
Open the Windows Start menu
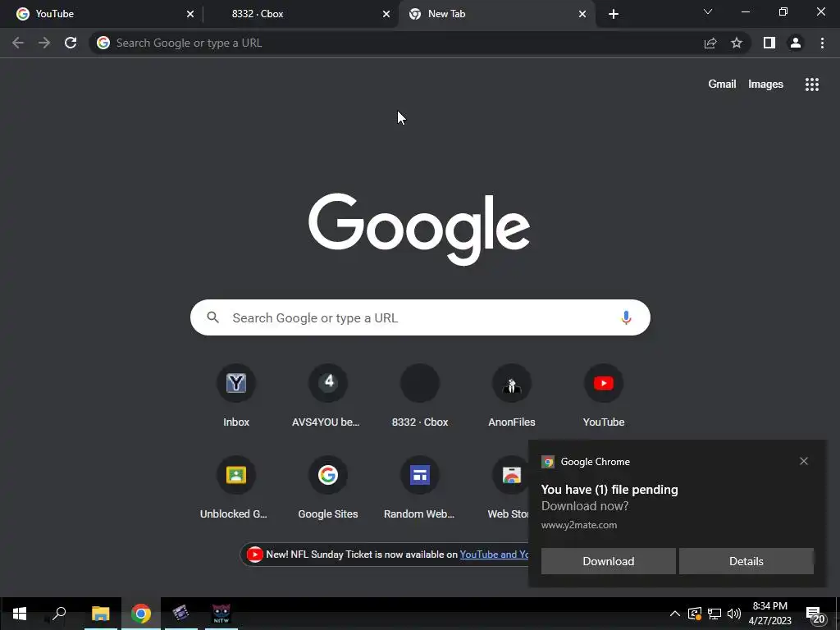pyautogui.click(x=20, y=614)
